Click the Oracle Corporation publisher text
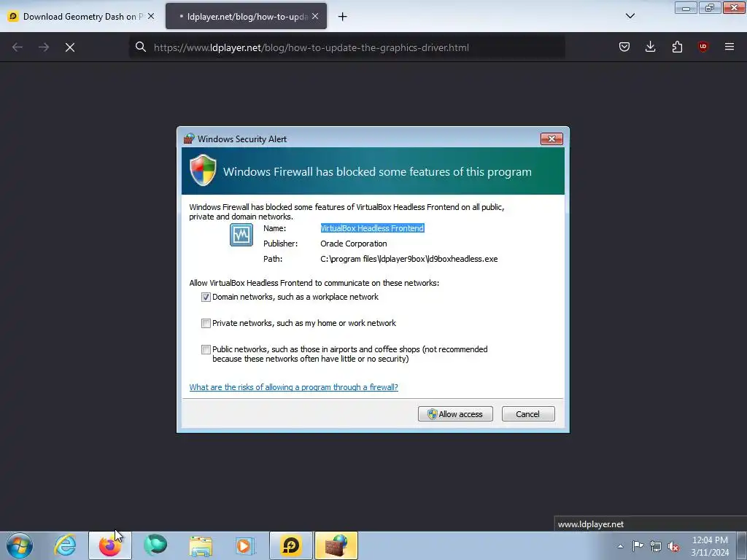747x560 pixels. [x=354, y=244]
